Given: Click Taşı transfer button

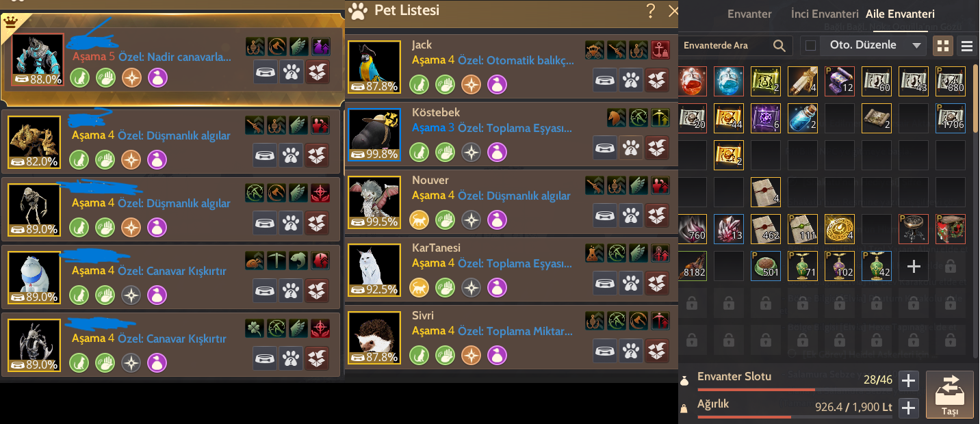Looking at the screenshot, I should point(950,395).
